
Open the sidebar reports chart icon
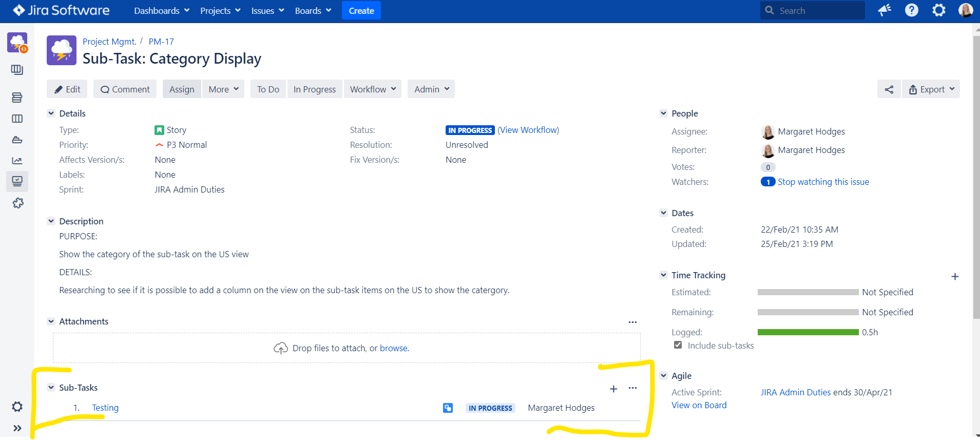[x=17, y=161]
